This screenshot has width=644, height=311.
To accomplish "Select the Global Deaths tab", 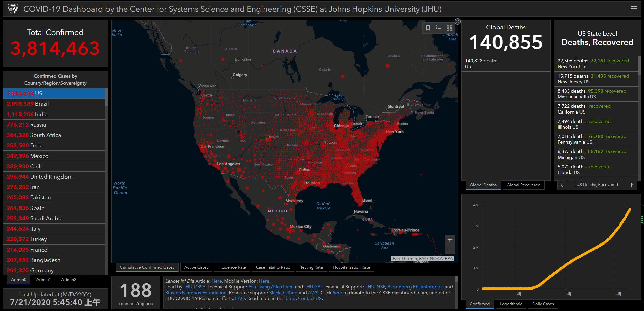I will tap(483, 185).
